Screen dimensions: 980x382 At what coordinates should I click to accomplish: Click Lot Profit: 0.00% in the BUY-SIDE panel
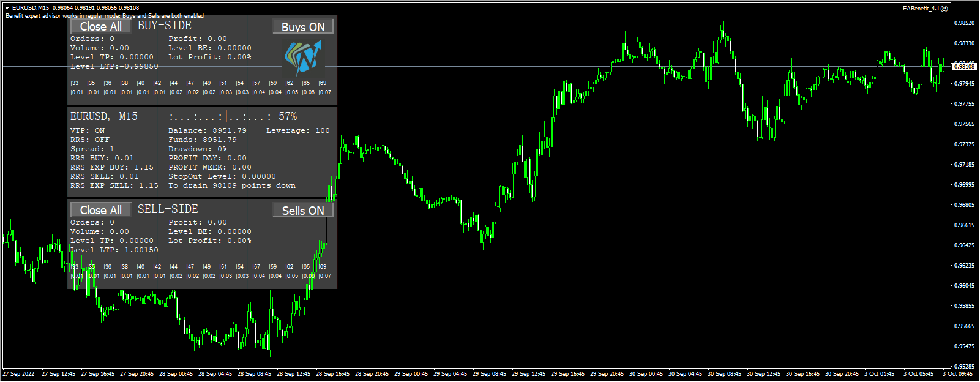[210, 57]
